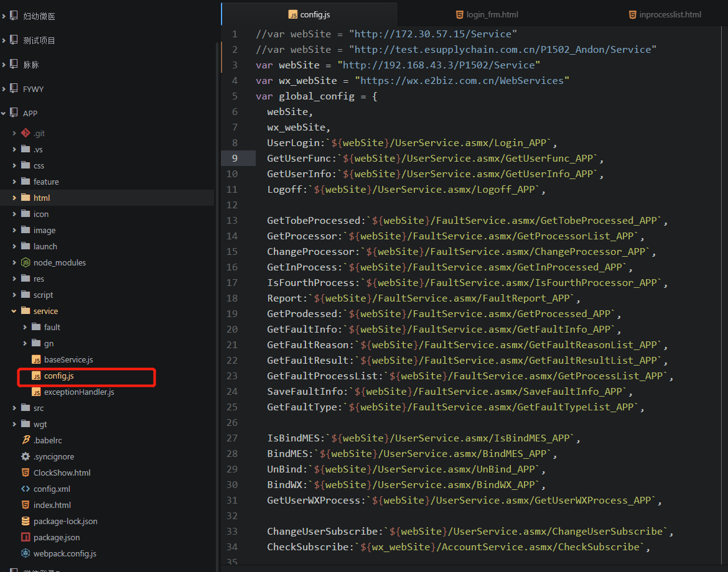Click "IsBindMES" on line 27

click(293, 438)
